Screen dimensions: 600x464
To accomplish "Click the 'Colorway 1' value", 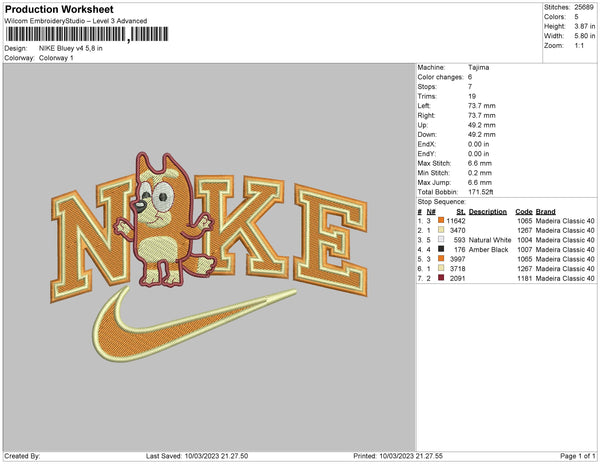I will tap(56, 58).
